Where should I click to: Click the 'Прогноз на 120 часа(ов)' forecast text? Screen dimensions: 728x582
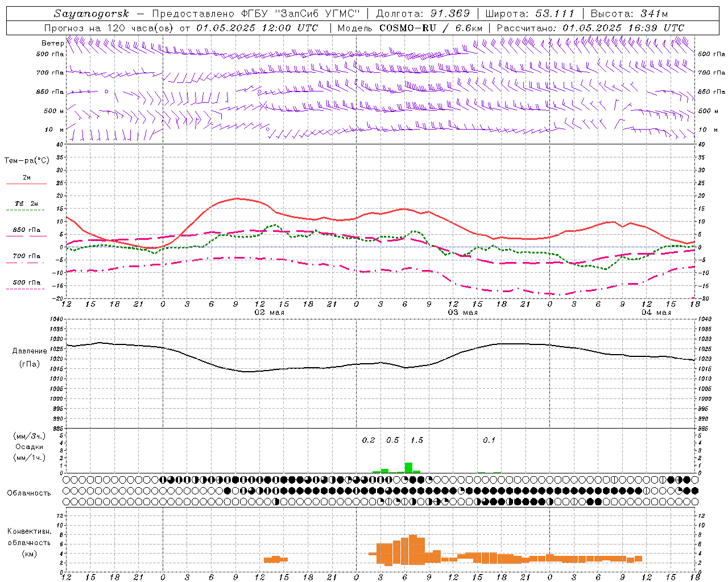[110, 28]
